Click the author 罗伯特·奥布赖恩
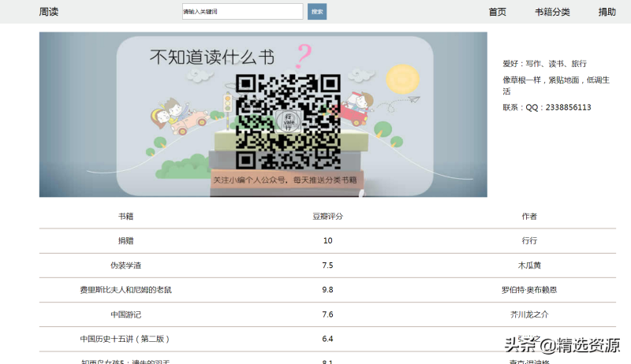Screen dimensions: 631x364 (529, 290)
